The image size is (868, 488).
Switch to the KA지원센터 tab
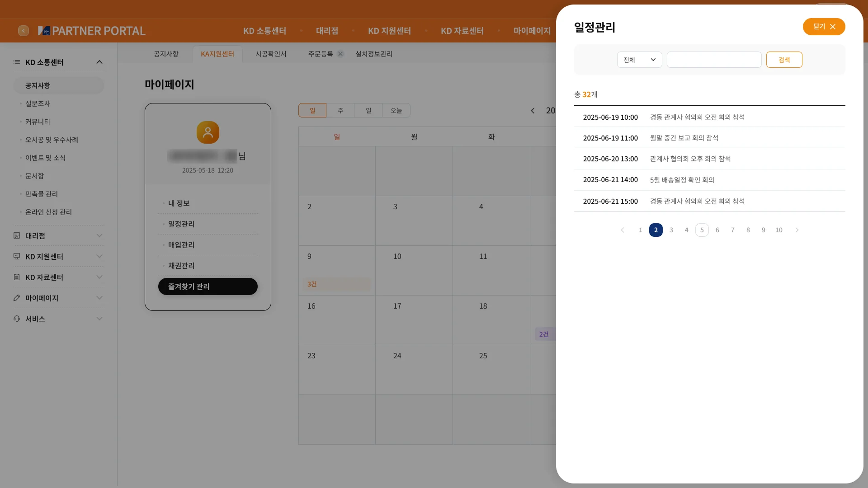217,54
